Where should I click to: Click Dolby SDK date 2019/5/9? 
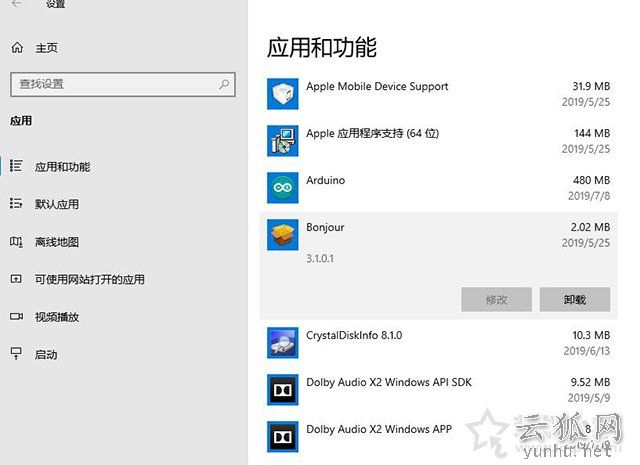tap(589, 398)
